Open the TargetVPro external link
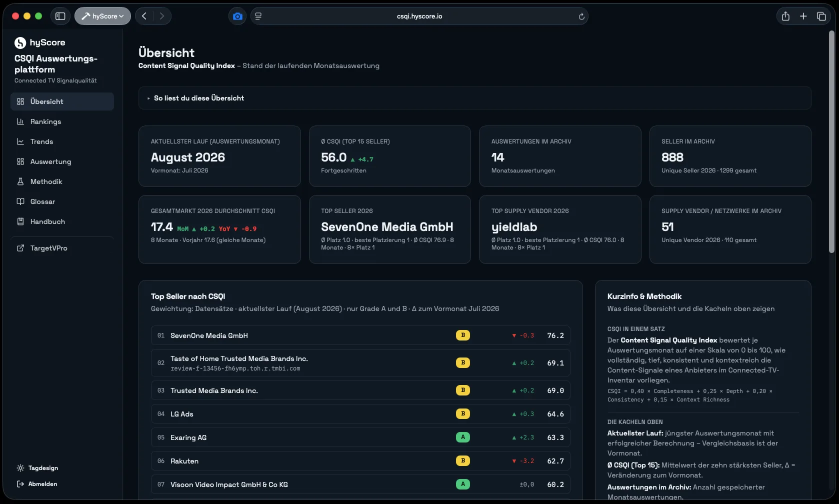Screen dimensions: 839x504 coord(62,248)
